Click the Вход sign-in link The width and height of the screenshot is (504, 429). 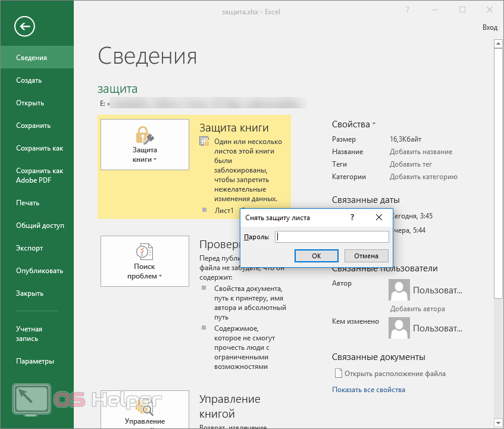click(489, 27)
